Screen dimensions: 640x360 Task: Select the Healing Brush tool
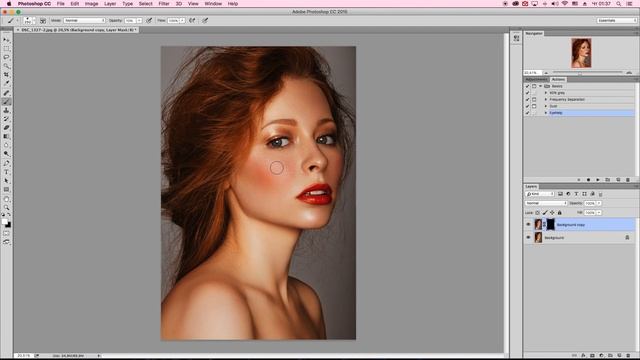click(6, 93)
